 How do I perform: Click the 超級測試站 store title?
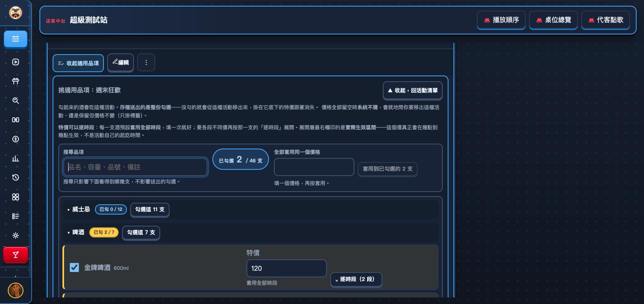coord(89,20)
